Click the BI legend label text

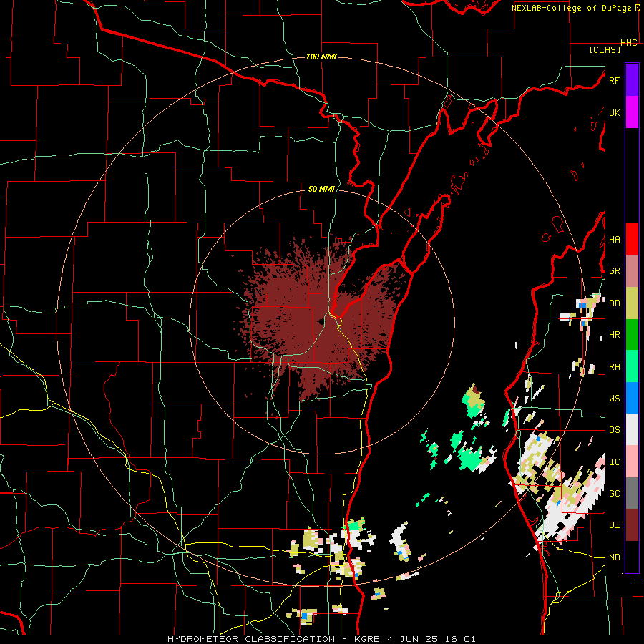(614, 525)
